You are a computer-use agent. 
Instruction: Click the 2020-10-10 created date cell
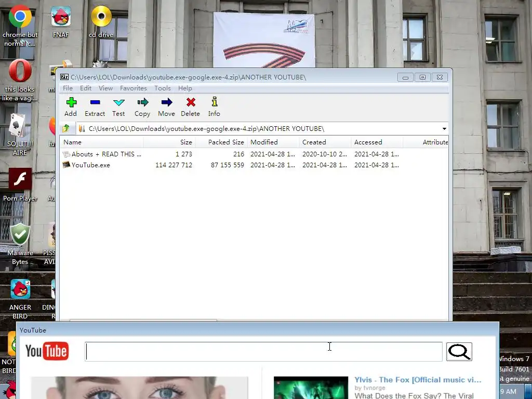pos(325,154)
